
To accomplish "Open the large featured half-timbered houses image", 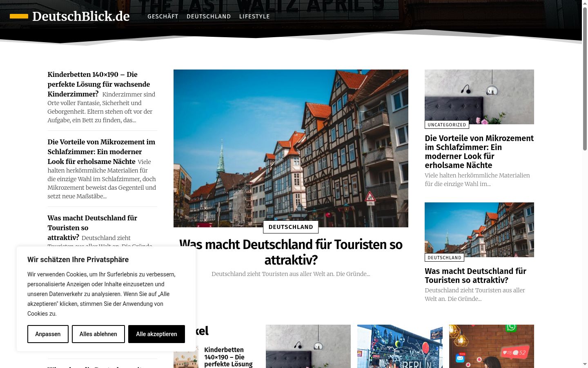I will (291, 148).
